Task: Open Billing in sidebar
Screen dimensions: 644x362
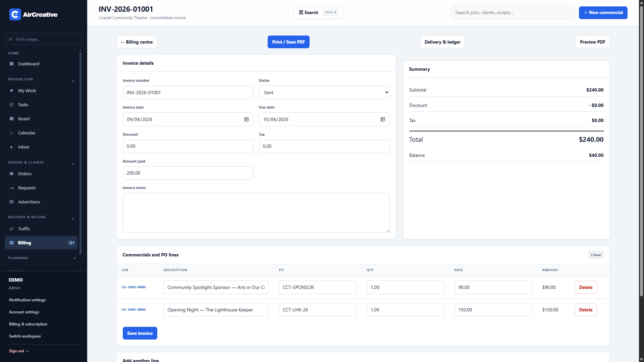Action: [x=41, y=243]
